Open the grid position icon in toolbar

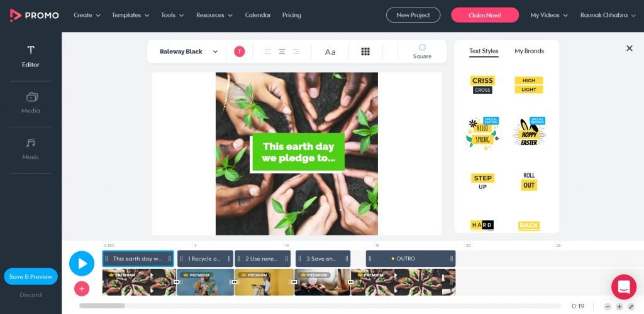[365, 51]
